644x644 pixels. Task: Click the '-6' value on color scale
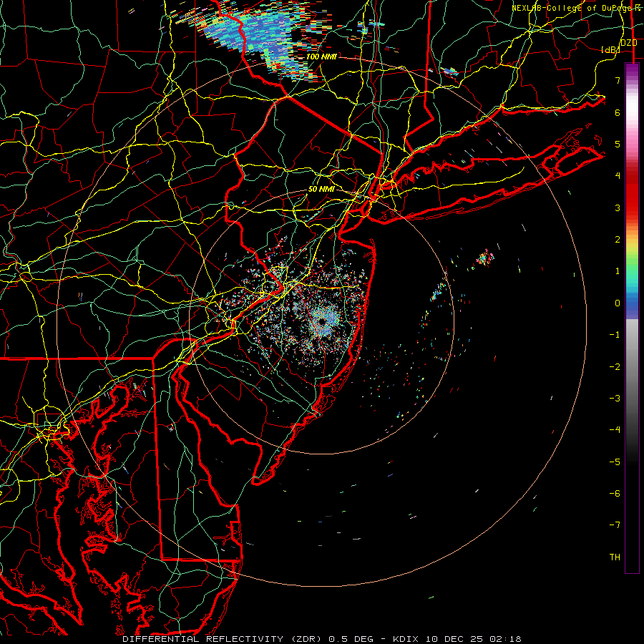[x=615, y=494]
